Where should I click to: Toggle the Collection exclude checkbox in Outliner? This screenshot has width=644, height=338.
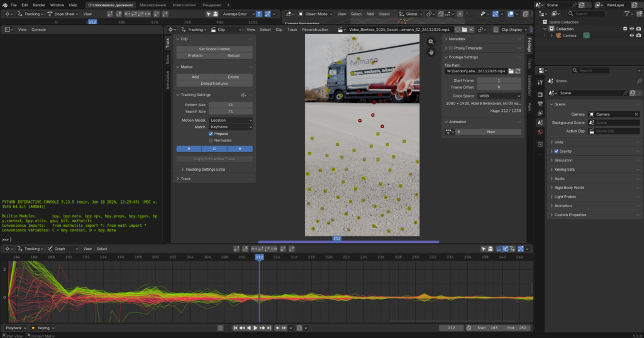[625, 29]
